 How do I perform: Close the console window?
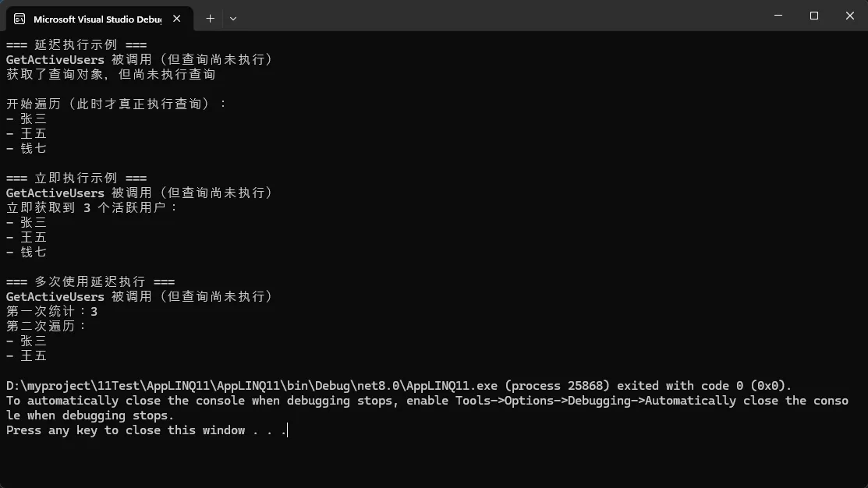pyautogui.click(x=849, y=16)
